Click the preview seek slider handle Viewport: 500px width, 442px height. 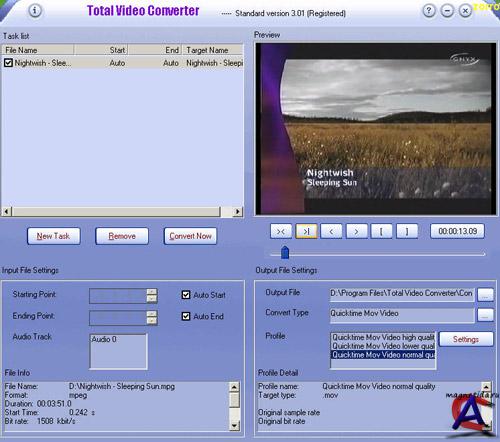[285, 252]
